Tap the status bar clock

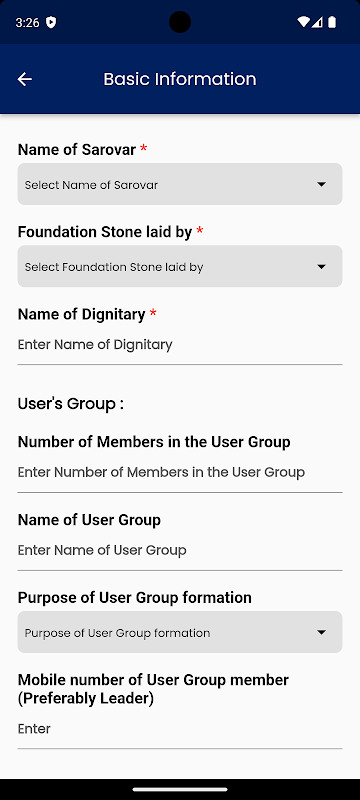28,22
